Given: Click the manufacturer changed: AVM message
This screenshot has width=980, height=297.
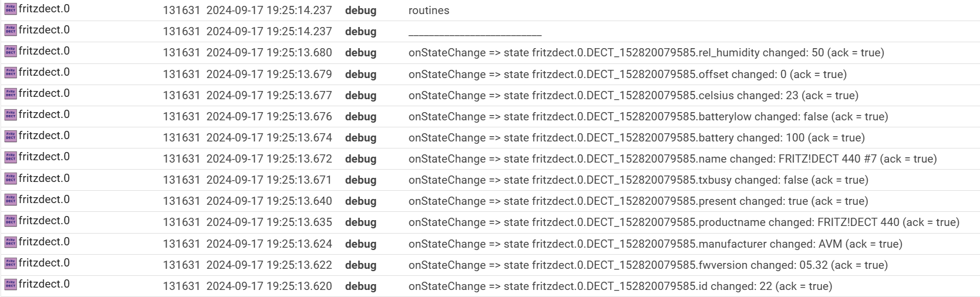Looking at the screenshot, I should pyautogui.click(x=655, y=244).
